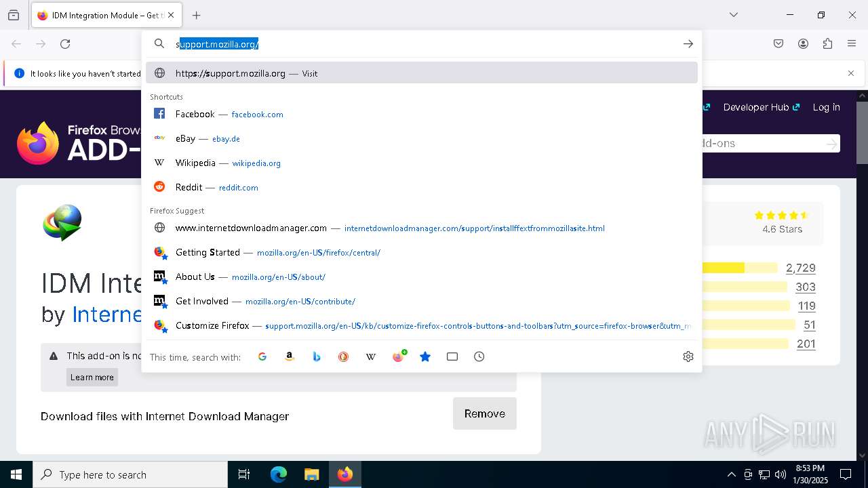Search open tabs icon

click(x=452, y=357)
